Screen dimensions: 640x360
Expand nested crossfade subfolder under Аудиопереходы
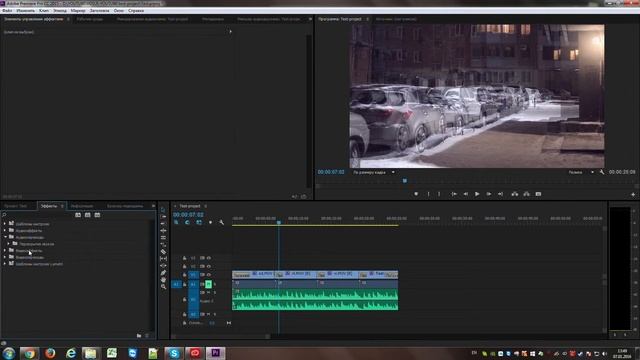[9, 244]
